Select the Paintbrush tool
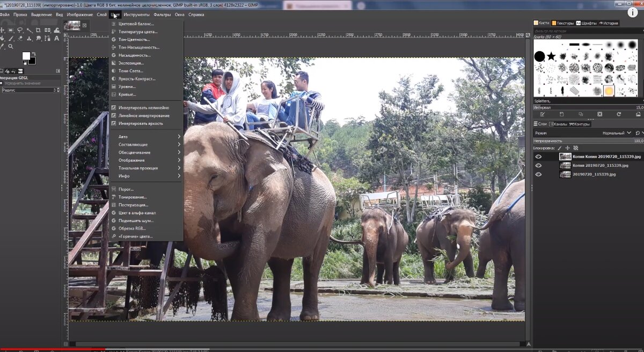Image resolution: width=644 pixels, height=352 pixels. pos(11,39)
